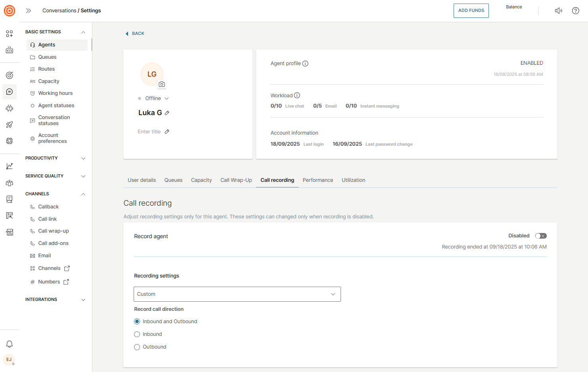Enable the Record agent toggle

click(540, 236)
